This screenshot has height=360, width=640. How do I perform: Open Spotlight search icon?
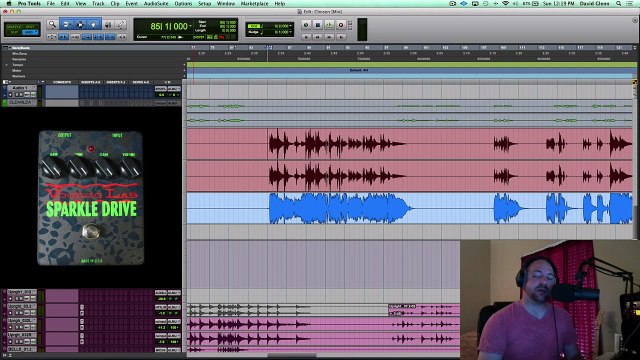coord(619,3)
